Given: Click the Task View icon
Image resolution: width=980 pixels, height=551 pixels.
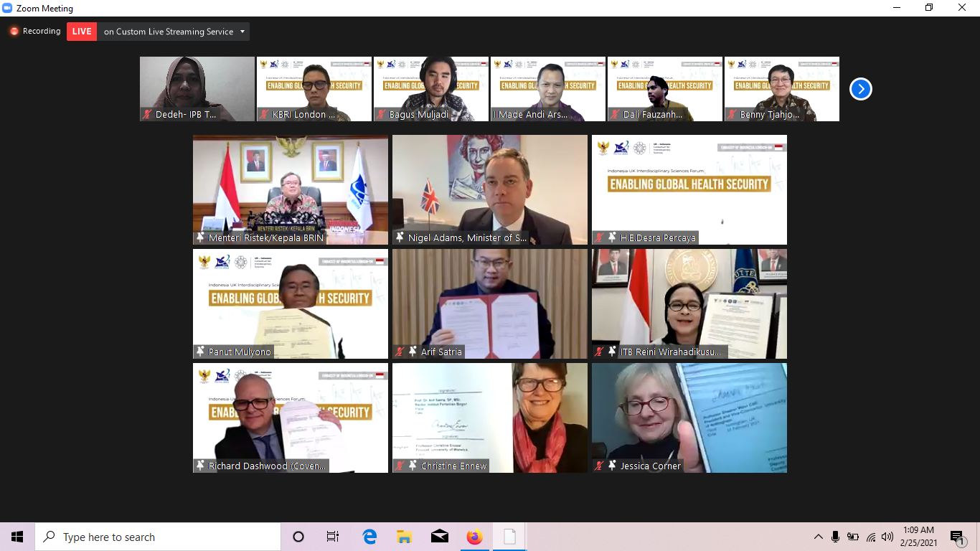Looking at the screenshot, I should 333,537.
